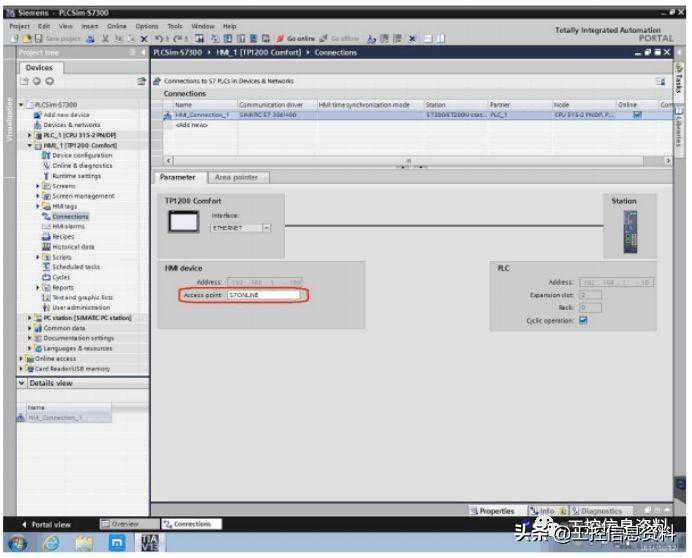Open Historical data item
Viewport: 692px width, 558px height.
click(x=73, y=246)
